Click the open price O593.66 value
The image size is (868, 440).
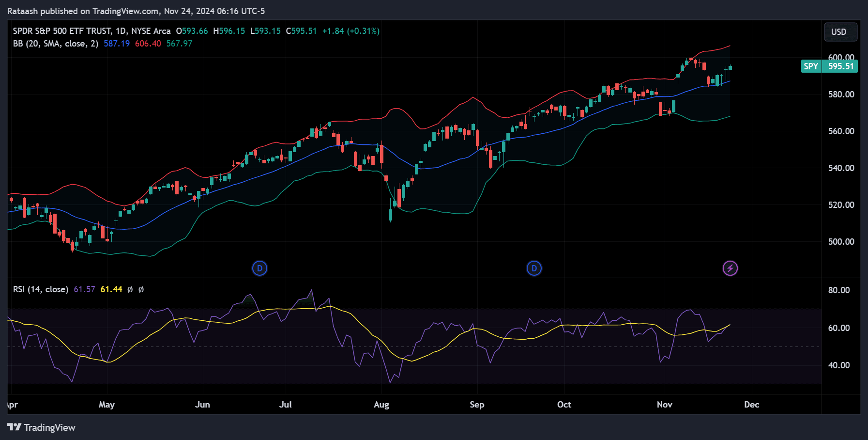coord(192,31)
